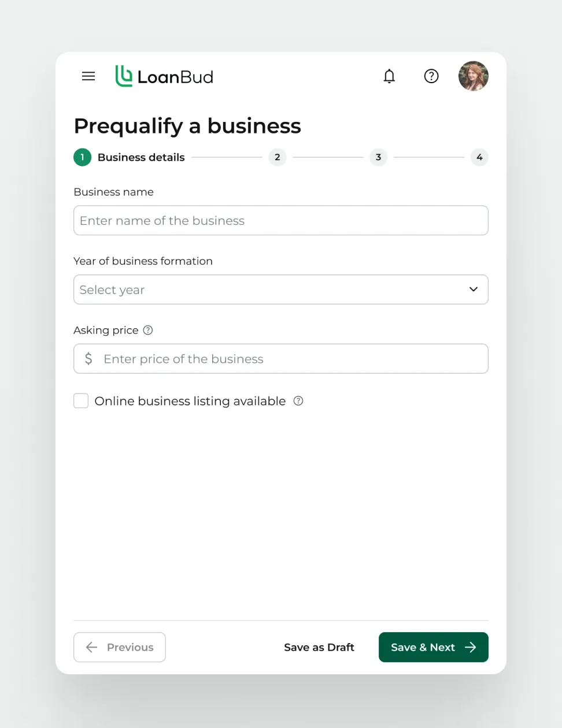
Task: Click the dollar sign icon in price field
Action: [88, 359]
